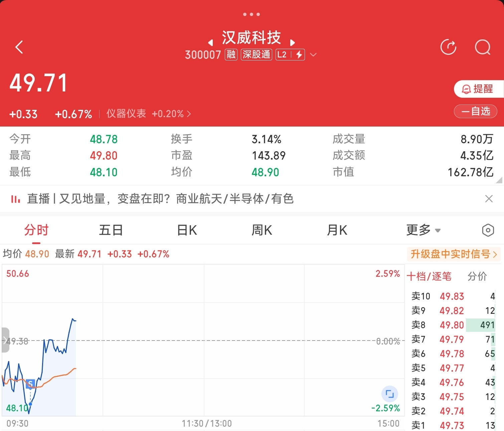Tap the 换手 value 3.14%
The image size is (504, 431).
pyautogui.click(x=267, y=139)
